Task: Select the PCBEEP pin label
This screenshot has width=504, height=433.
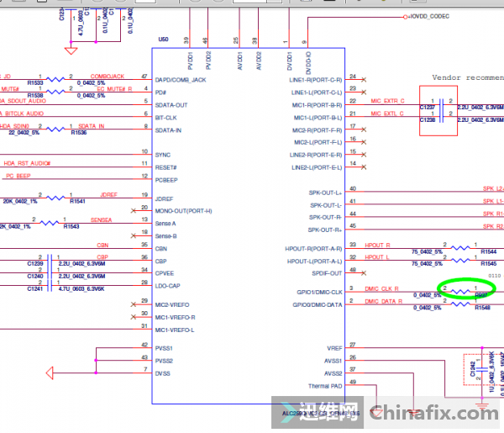Action: point(166,180)
